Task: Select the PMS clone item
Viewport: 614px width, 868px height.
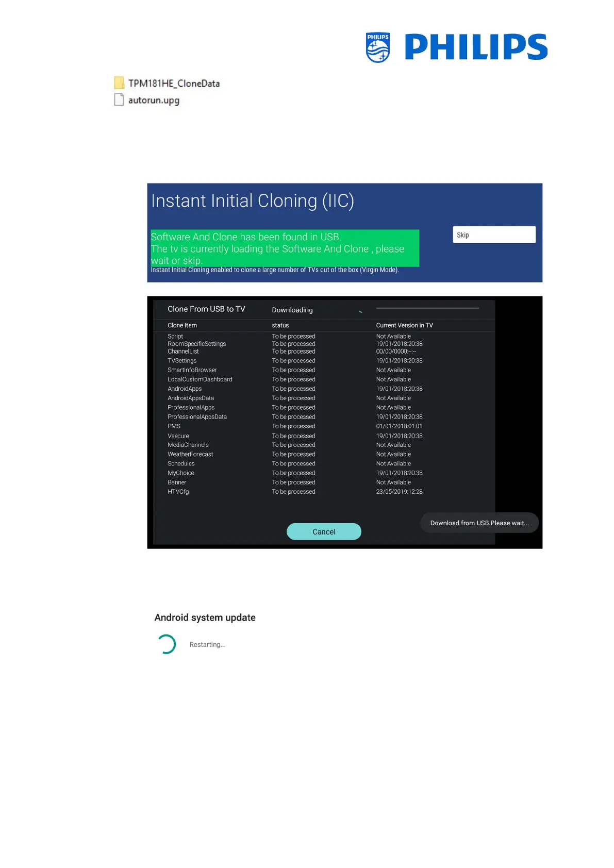Action: coord(174,426)
